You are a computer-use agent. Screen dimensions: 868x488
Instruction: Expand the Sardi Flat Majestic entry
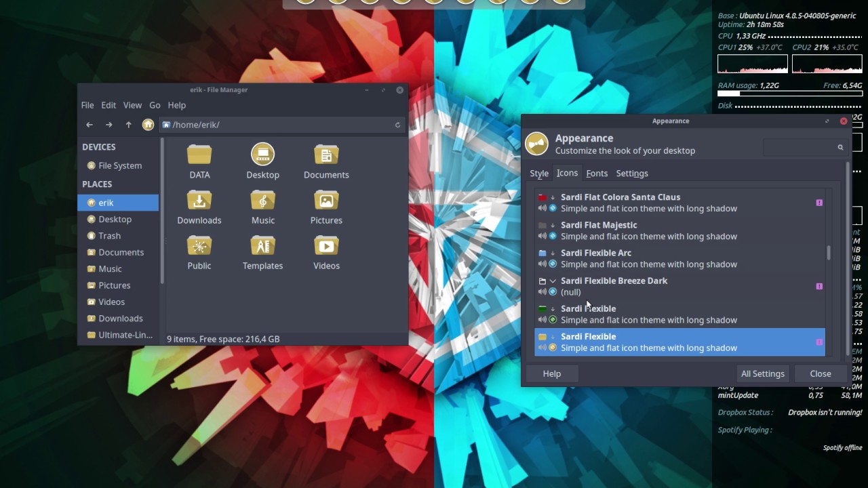(x=553, y=225)
